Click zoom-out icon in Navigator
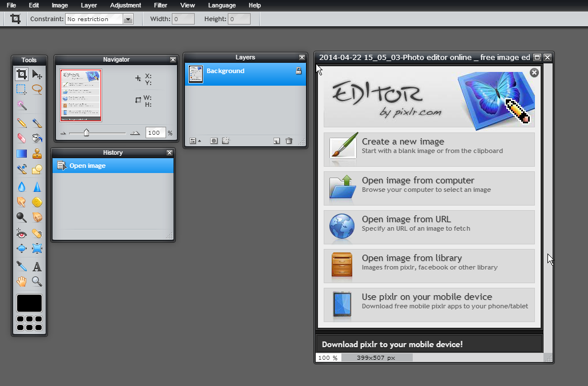 63,133
